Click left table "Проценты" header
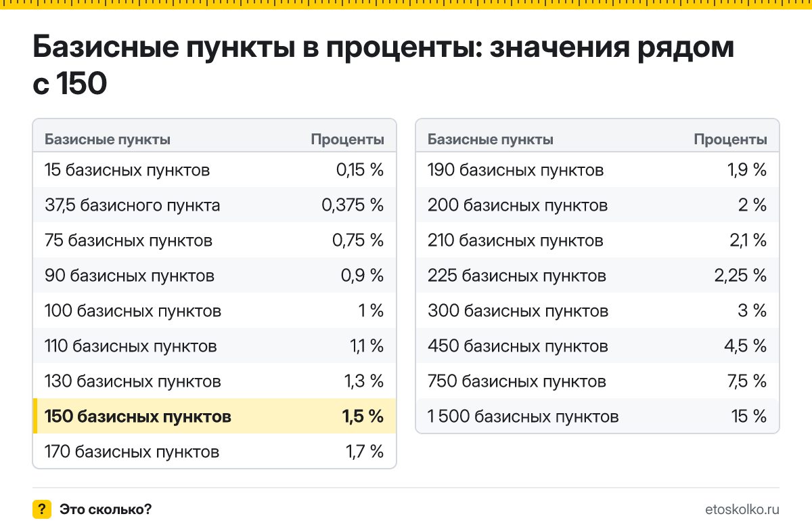 pyautogui.click(x=348, y=140)
